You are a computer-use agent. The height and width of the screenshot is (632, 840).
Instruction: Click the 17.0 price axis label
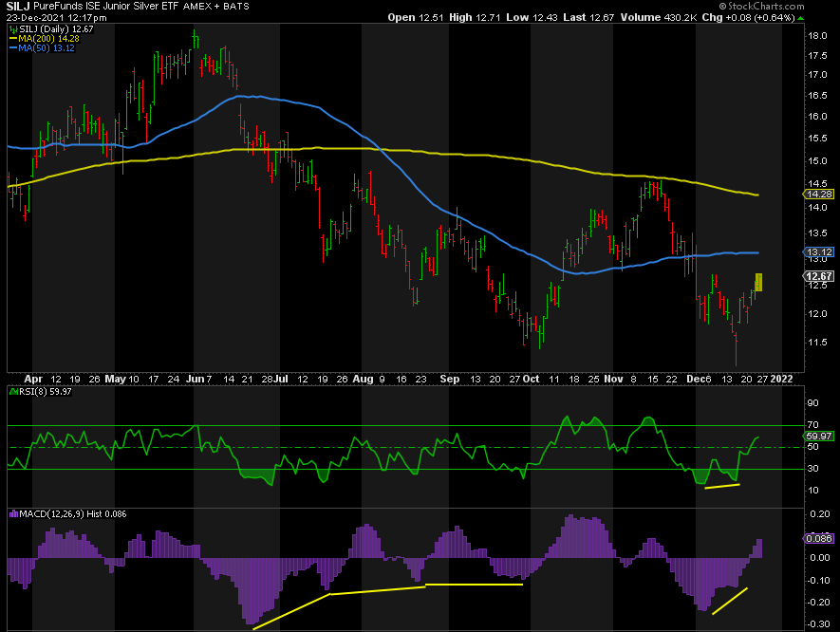(x=817, y=75)
